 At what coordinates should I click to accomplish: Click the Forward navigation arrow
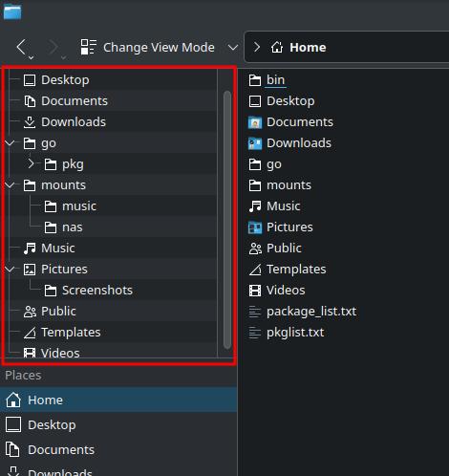pos(53,48)
